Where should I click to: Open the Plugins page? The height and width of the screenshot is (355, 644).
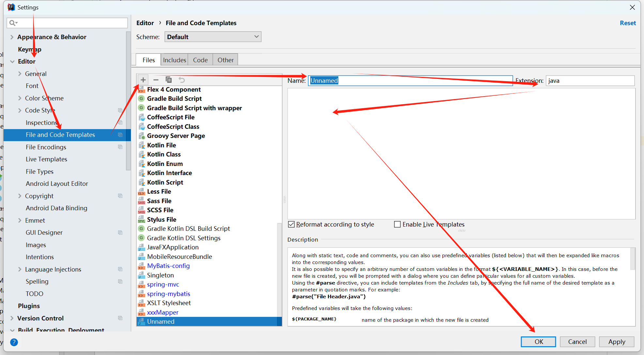29,306
